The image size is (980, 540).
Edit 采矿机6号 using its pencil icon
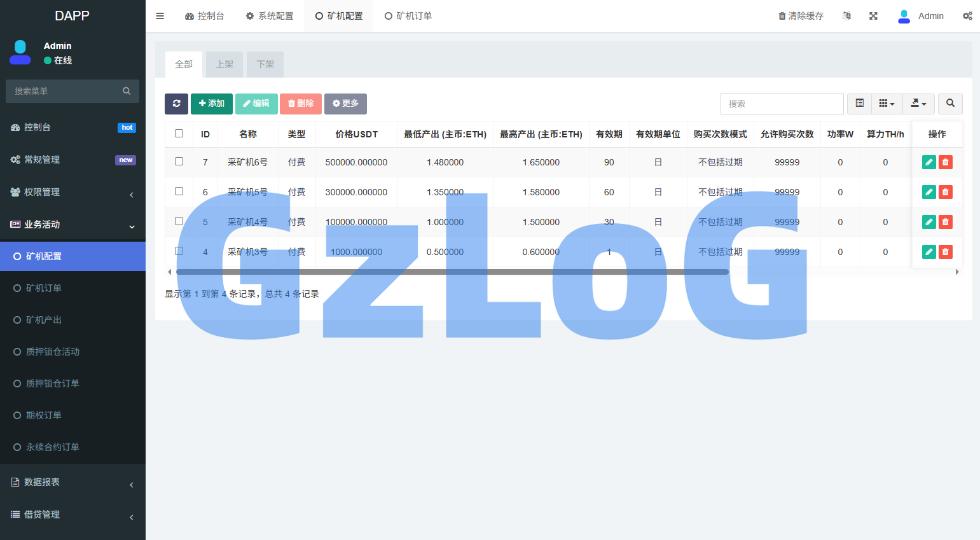[x=928, y=162]
